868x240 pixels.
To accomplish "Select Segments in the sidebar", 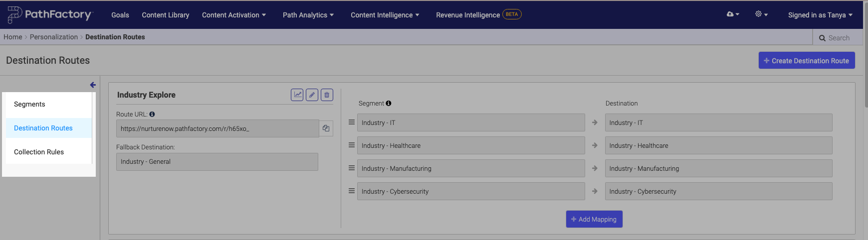I will tap(29, 104).
